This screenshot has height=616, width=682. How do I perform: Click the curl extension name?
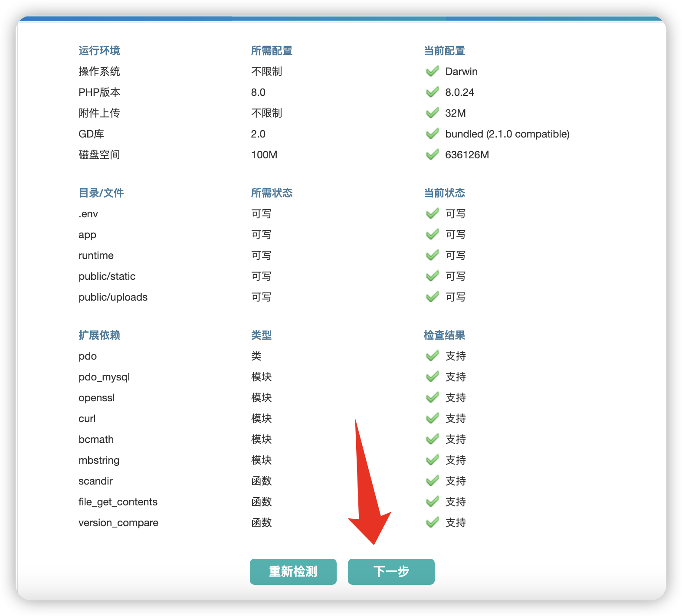tap(87, 419)
